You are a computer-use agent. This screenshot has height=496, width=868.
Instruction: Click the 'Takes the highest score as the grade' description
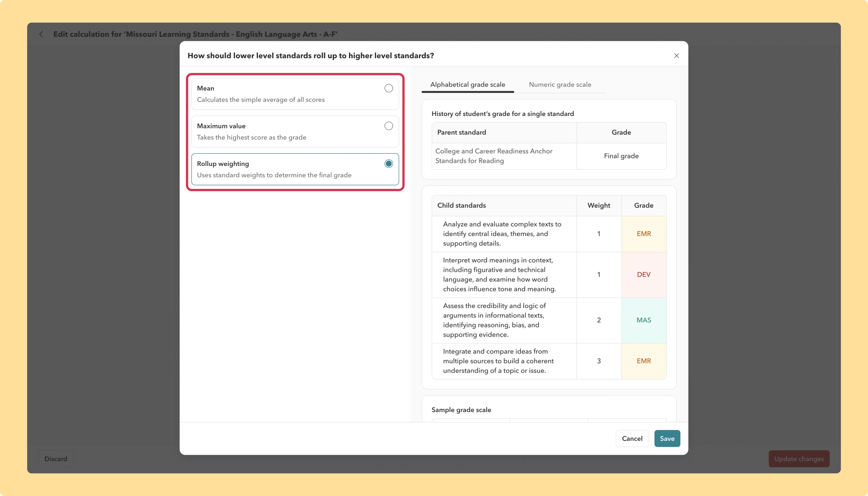(252, 137)
